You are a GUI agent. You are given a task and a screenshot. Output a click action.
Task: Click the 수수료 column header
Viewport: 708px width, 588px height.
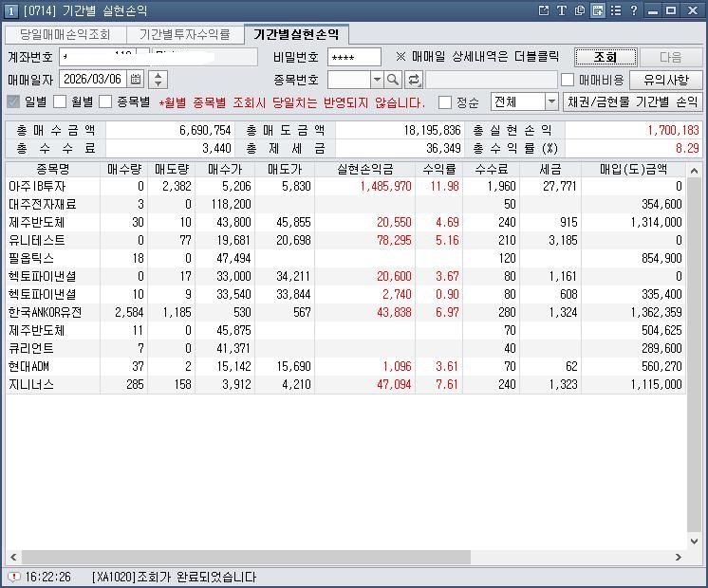(x=492, y=169)
